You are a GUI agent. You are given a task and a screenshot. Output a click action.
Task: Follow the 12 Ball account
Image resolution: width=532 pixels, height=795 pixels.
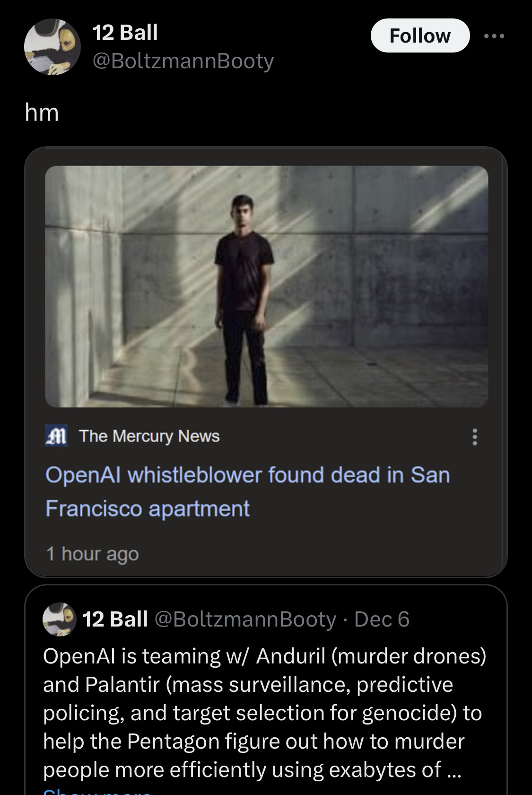coord(420,35)
